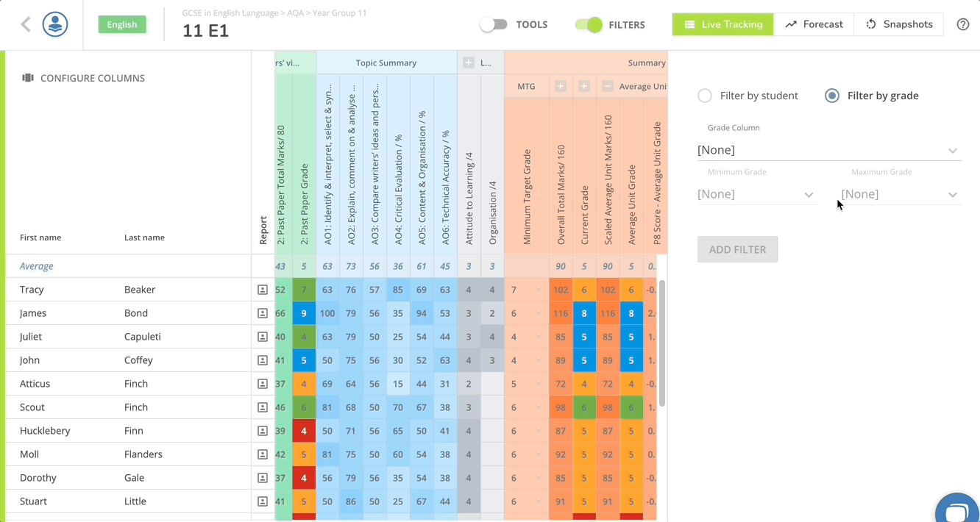Viewport: 980px width, 522px height.
Task: Collapse Average Unit group with minus icon
Action: (608, 87)
